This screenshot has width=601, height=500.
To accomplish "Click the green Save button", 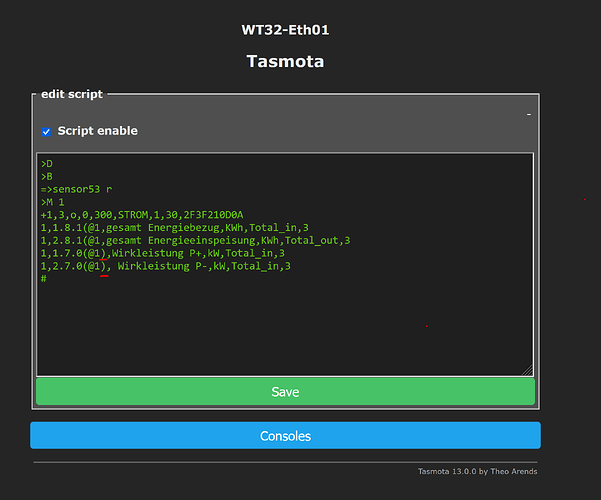I will point(285,391).
